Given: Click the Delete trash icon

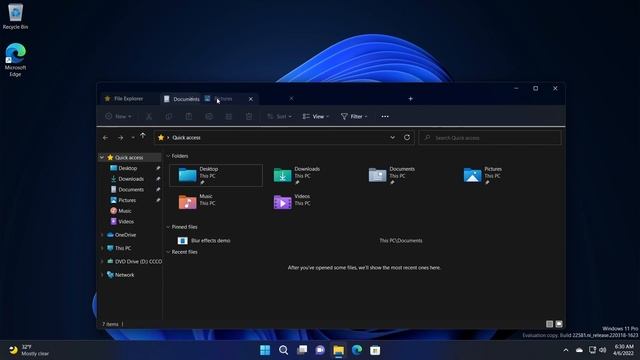Looking at the screenshot, I should [249, 117].
